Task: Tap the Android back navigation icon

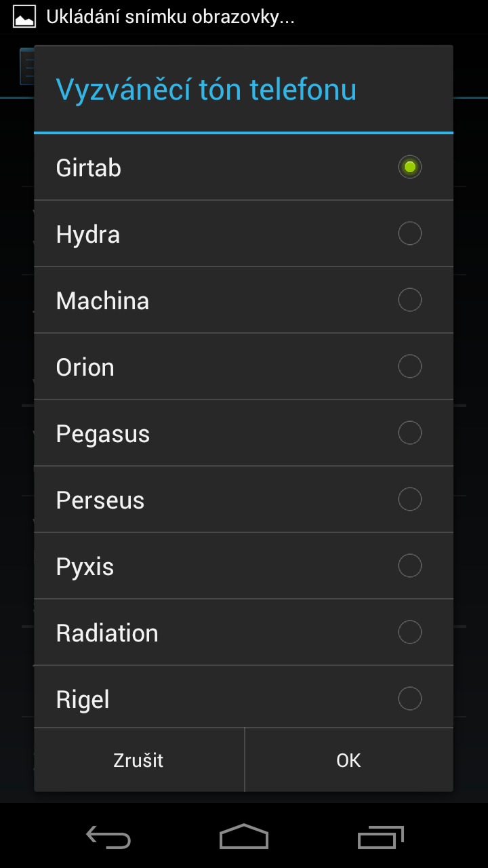Action: (x=108, y=837)
